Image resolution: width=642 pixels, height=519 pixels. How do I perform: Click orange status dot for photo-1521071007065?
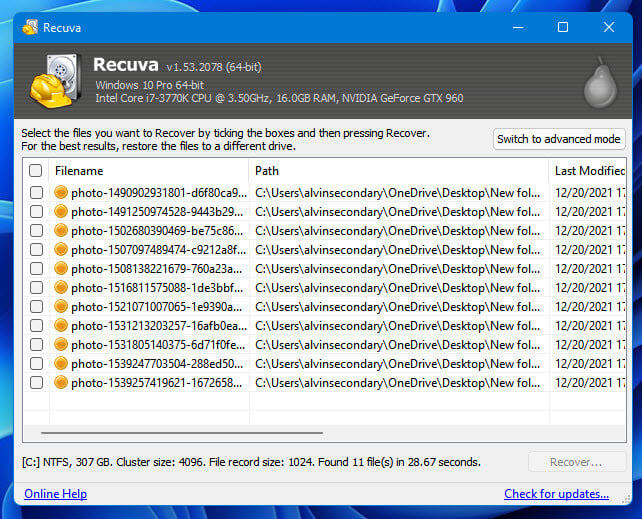61,306
